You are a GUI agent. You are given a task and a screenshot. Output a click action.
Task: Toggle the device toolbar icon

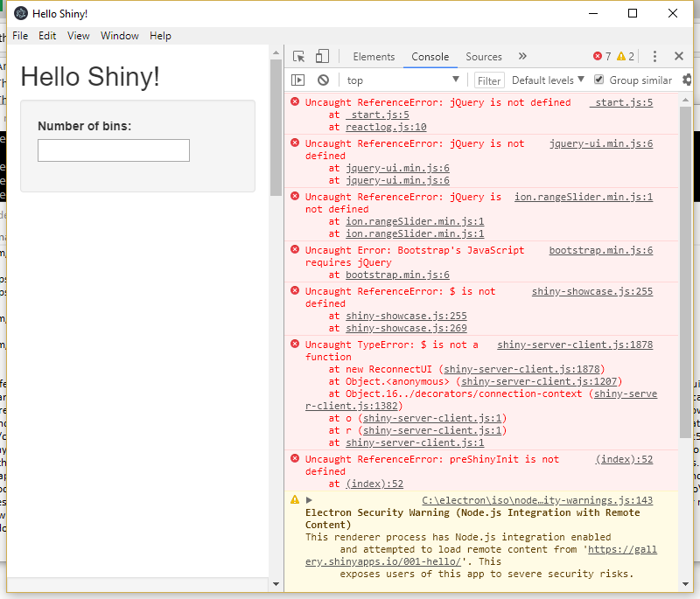(321, 55)
